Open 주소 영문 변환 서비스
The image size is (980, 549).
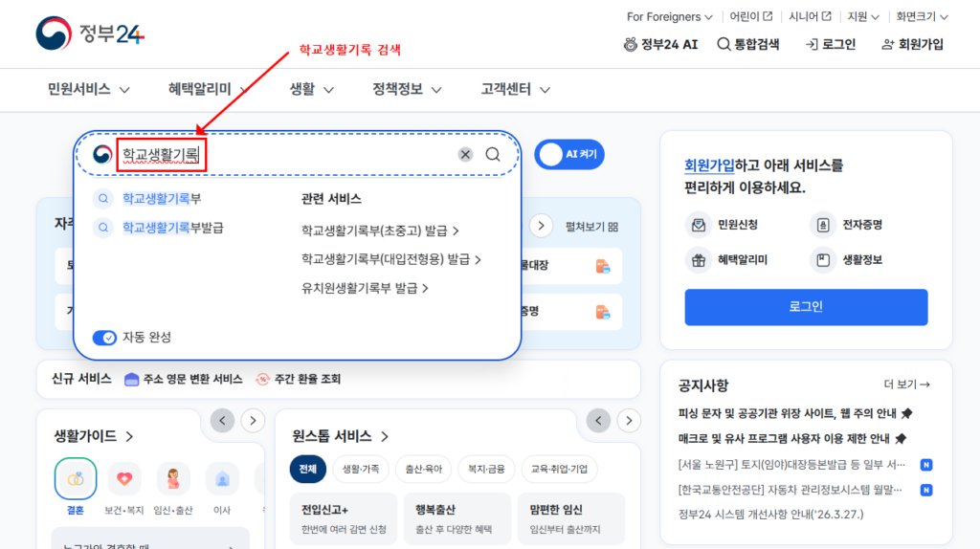183,379
